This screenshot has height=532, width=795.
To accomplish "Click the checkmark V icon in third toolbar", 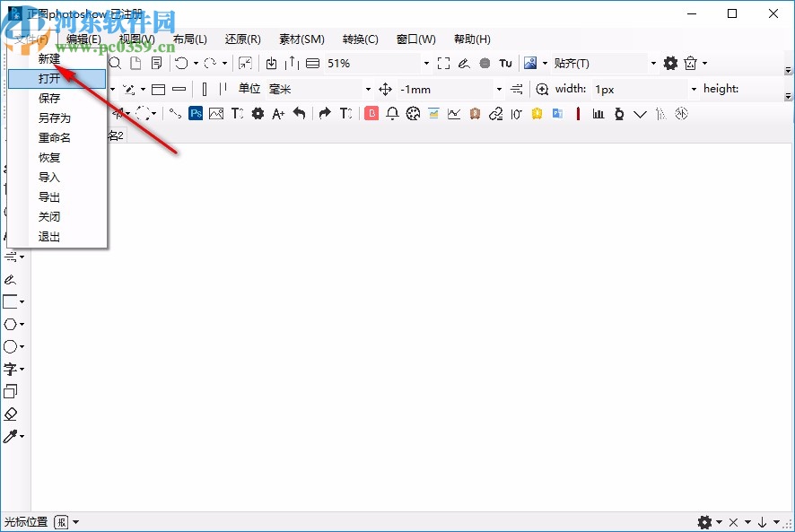I will 641,114.
